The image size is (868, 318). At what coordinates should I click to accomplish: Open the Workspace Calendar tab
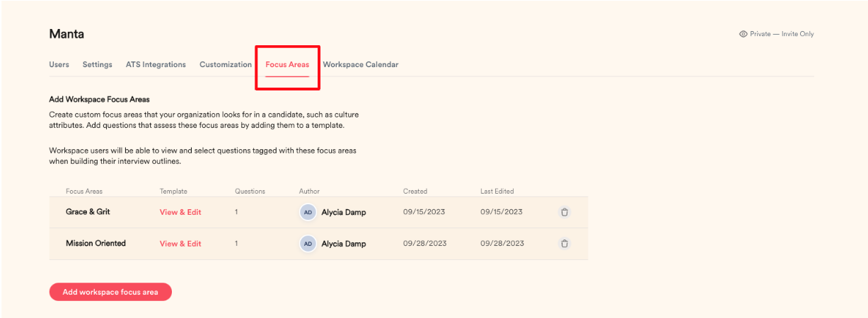coord(361,64)
